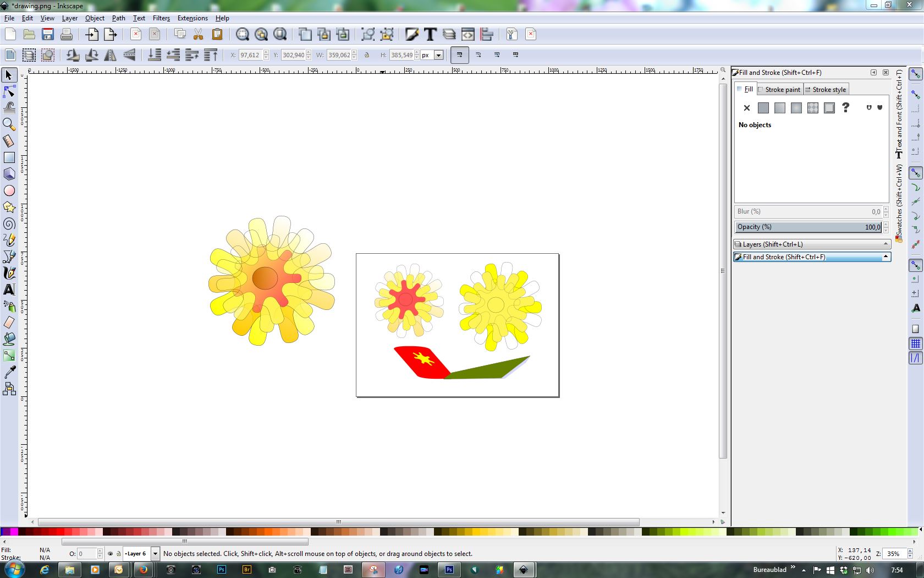Select the Color Dropper tool
Viewport: 924px width, 578px height.
coord(9,372)
